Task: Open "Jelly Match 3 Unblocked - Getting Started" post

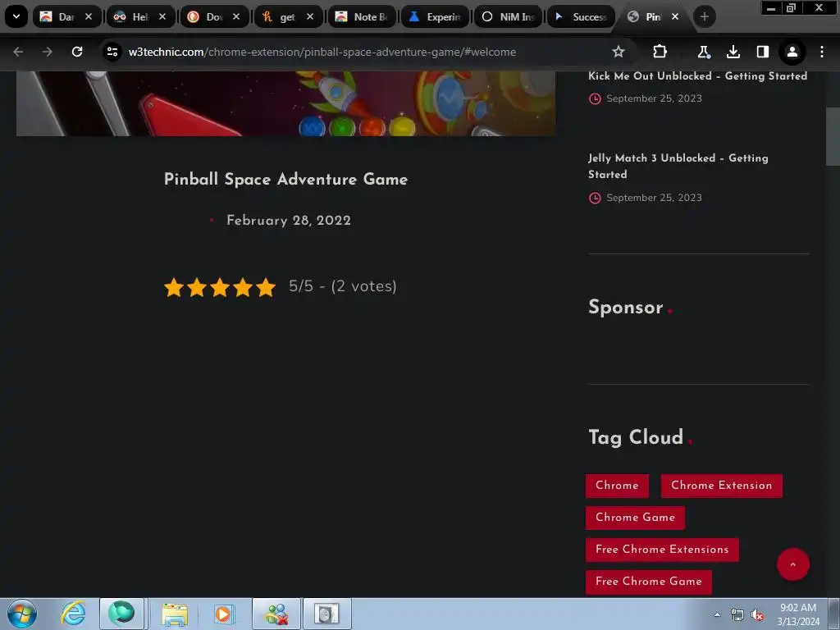Action: (x=678, y=166)
